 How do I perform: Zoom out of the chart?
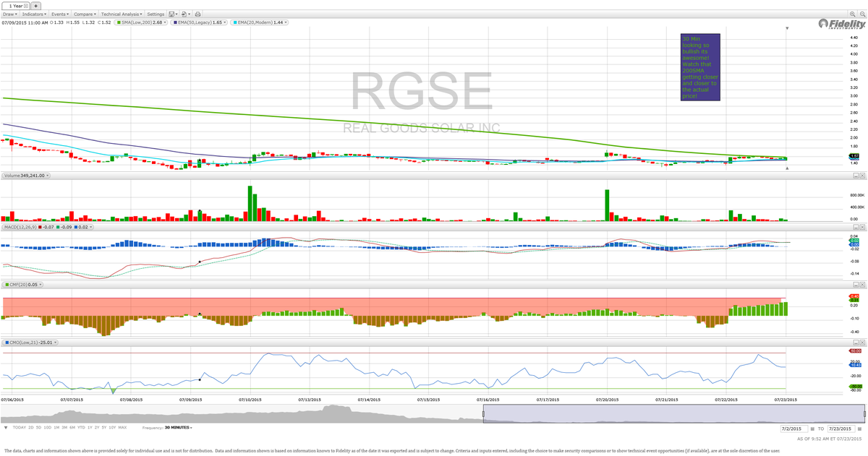click(x=861, y=14)
